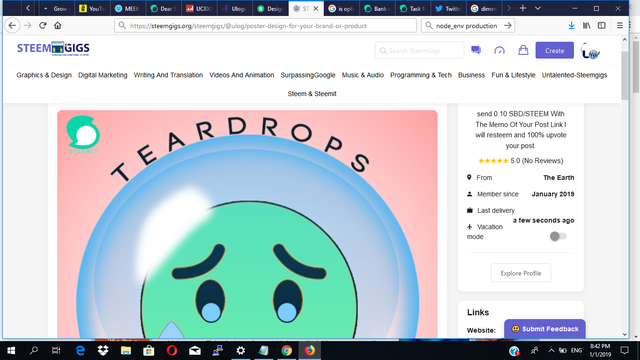640x360 pixels.
Task: Switch to the Ulogs tab
Action: [234, 9]
